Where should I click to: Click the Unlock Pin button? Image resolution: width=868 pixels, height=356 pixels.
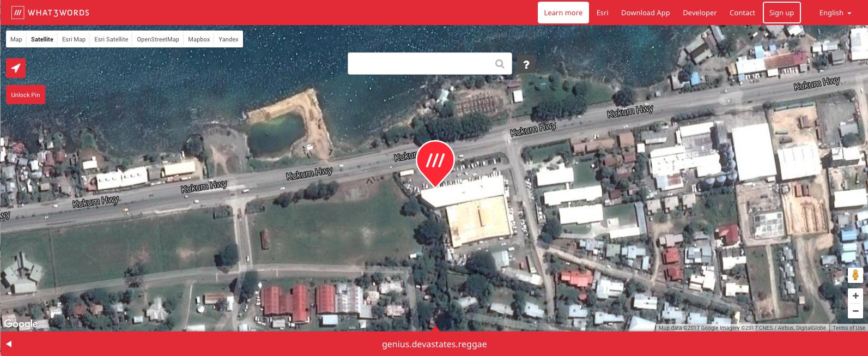(26, 95)
